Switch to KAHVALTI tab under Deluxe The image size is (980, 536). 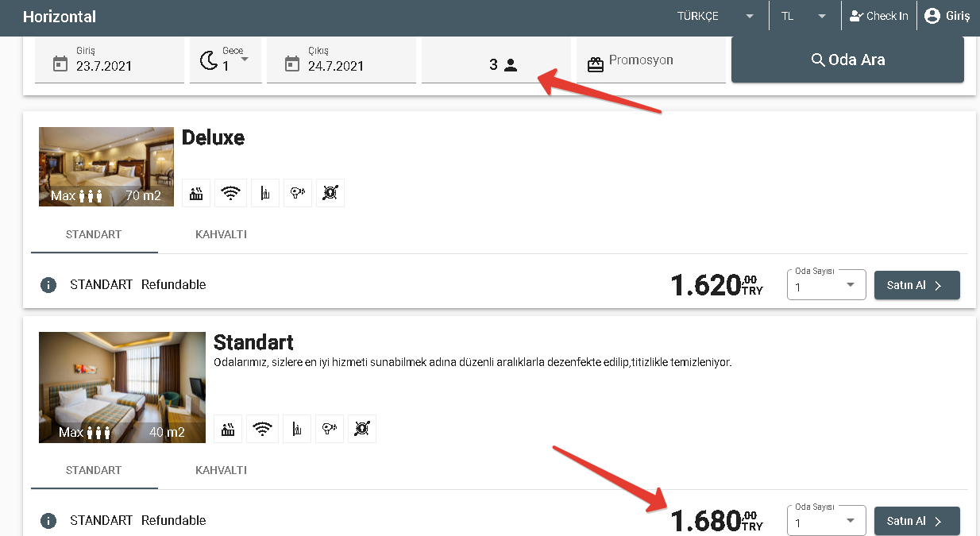221,235
